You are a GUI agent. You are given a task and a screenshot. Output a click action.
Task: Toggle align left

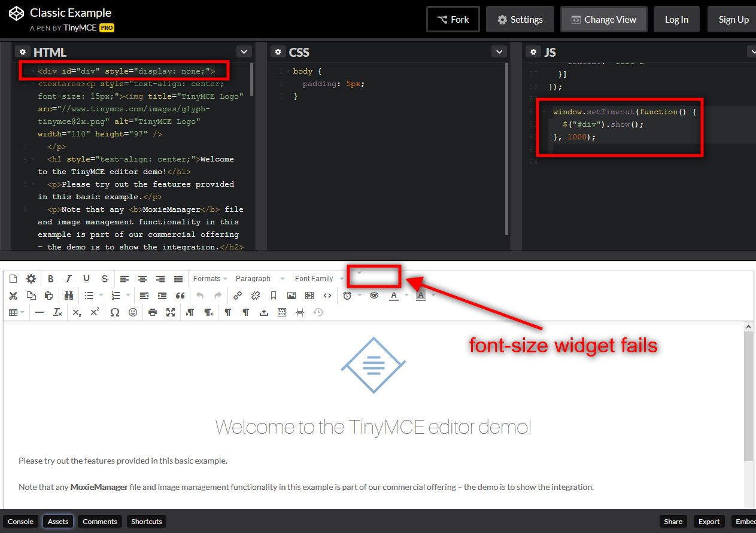pos(125,279)
